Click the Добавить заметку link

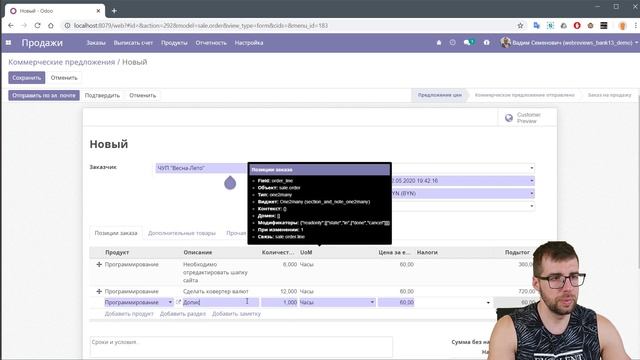(x=236, y=313)
